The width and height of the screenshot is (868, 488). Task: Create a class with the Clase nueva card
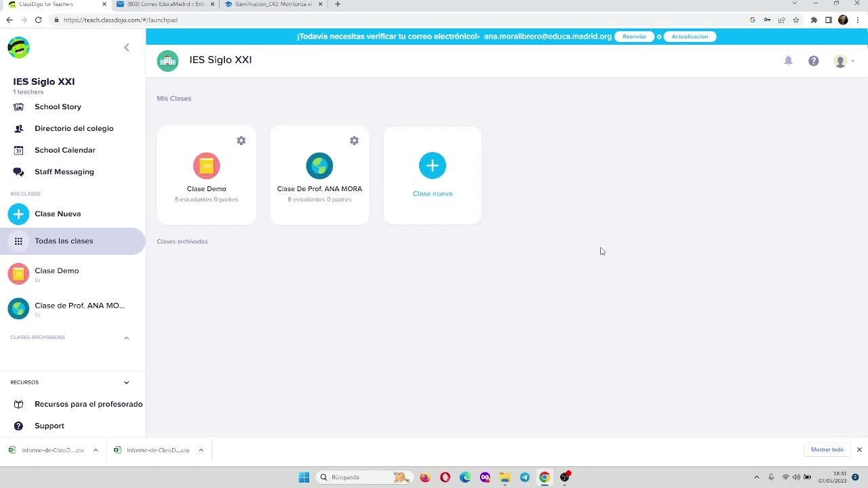[x=433, y=176]
